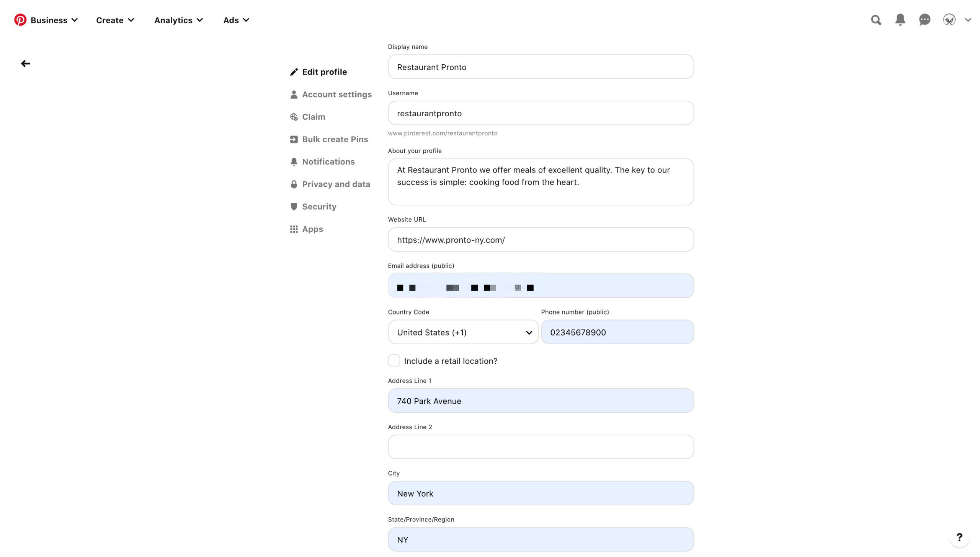Open search with the magnifier icon
Viewport: 980px width, 557px height.
[876, 20]
